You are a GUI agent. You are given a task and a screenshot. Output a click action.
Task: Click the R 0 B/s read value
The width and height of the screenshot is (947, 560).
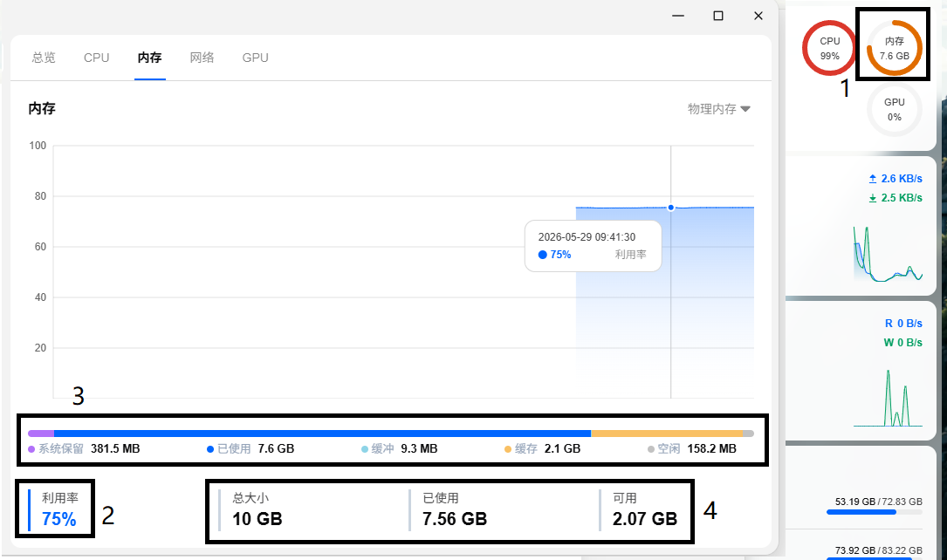click(903, 324)
